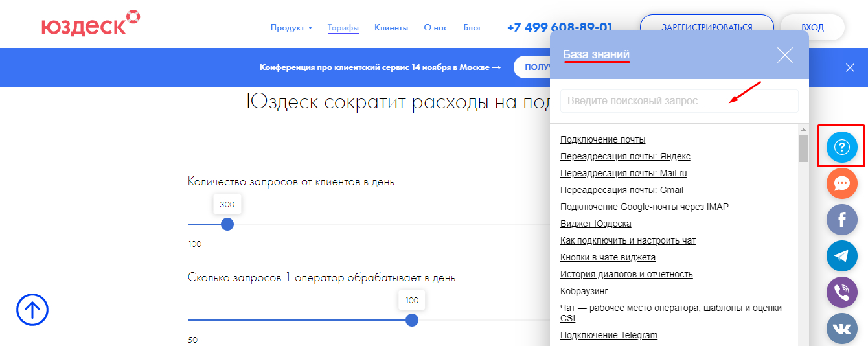Click the Зарегистрироваться button

click(x=707, y=27)
